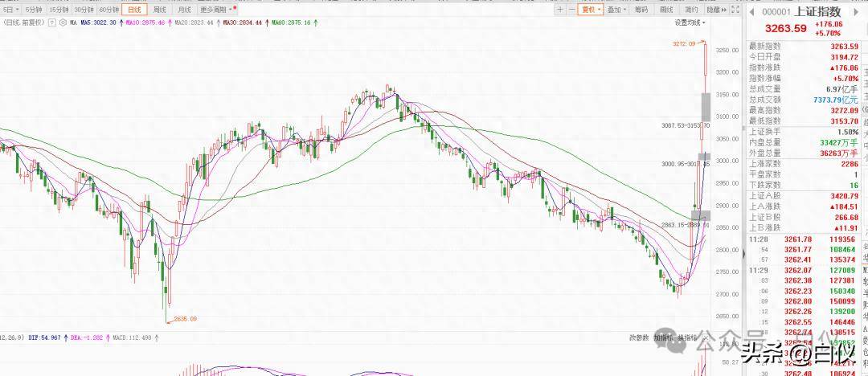
Task: Select the 月线 monthly chart tab
Action: [184, 10]
